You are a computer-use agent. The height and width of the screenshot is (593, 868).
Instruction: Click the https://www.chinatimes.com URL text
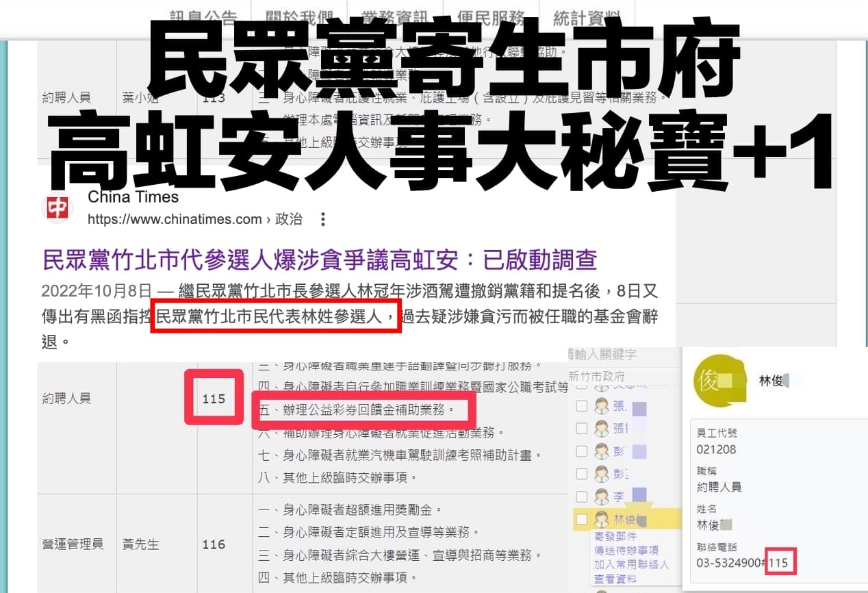tap(175, 219)
